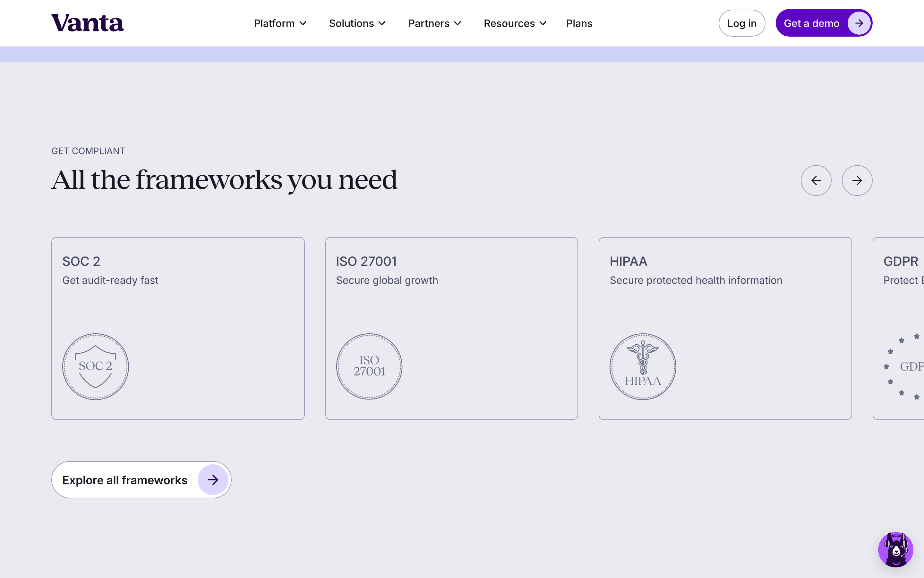Expand the Resources menu
Viewport: 924px width, 578px height.
(x=515, y=23)
